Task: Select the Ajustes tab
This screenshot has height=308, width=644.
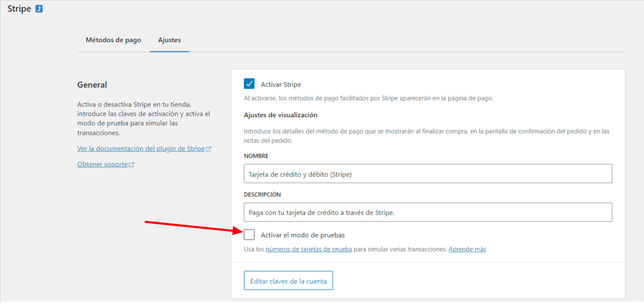Action: (169, 40)
